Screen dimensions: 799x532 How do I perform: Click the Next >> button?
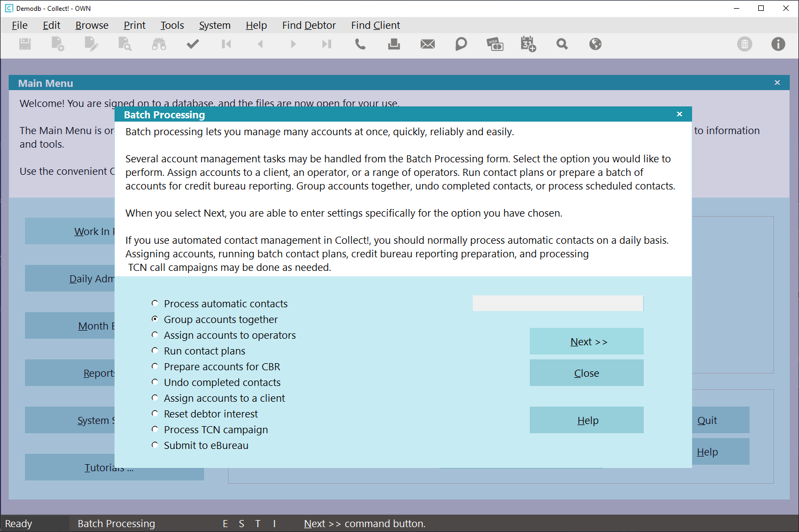pos(587,341)
